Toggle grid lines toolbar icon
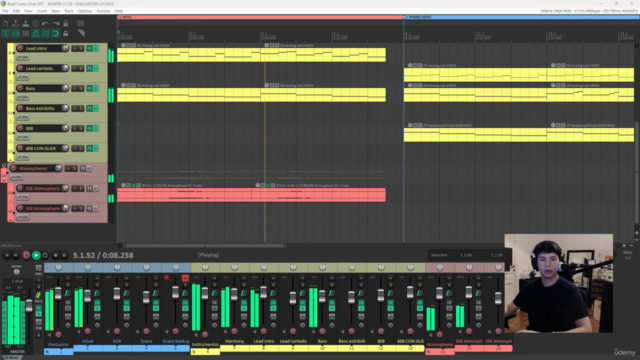This screenshot has width=640, height=360. coord(45,33)
